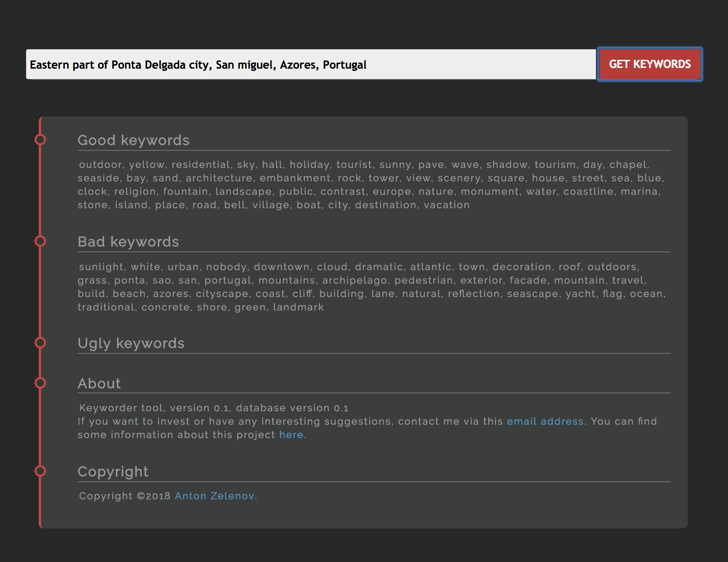Viewport: 728px width, 562px height.
Task: Open the email address link
Action: click(x=545, y=421)
